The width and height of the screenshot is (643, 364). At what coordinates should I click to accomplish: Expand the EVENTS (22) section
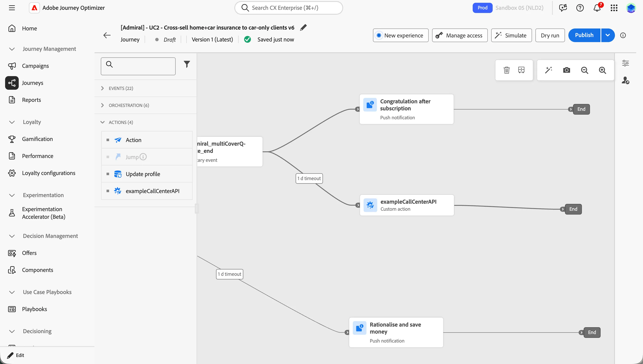[x=145, y=88]
